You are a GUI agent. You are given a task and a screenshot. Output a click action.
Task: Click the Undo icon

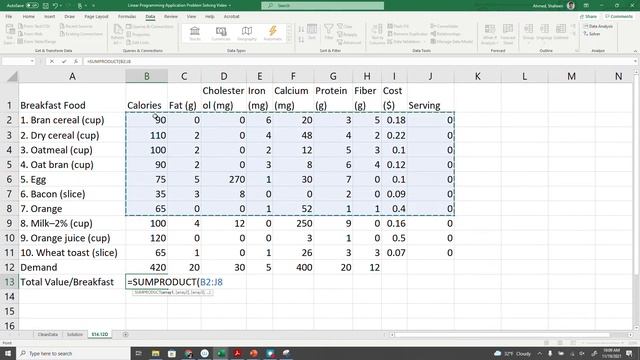56,6
